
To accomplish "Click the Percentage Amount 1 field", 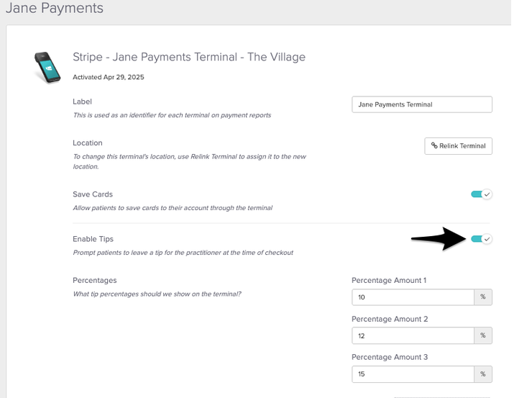I will click(413, 297).
